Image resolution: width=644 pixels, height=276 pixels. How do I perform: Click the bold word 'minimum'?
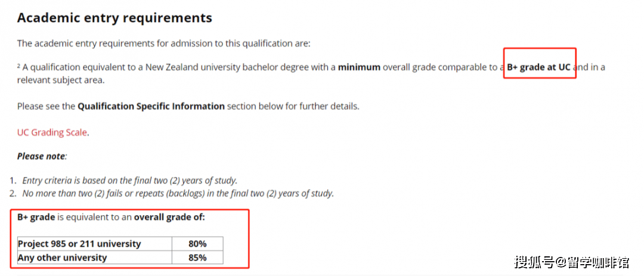coord(359,67)
